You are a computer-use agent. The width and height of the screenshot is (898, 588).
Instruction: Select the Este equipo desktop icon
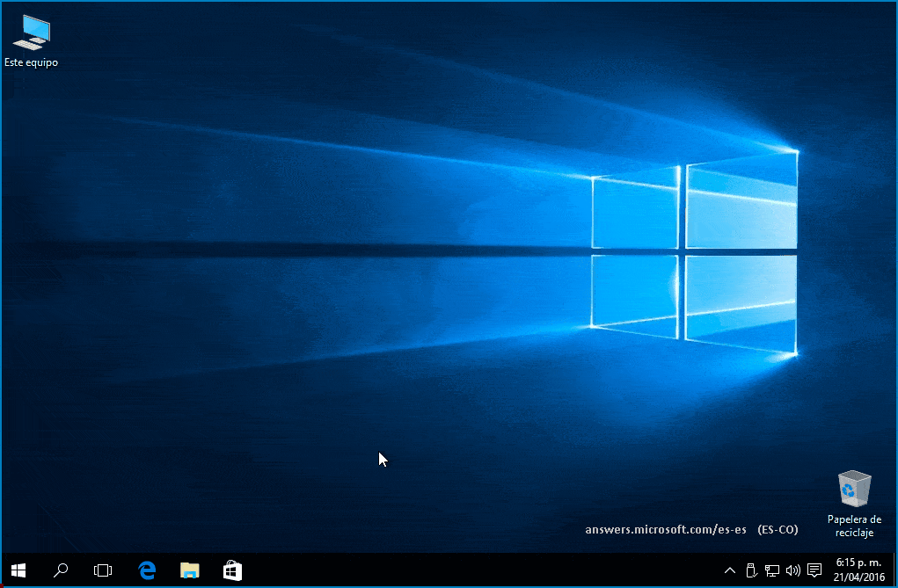tap(32, 32)
